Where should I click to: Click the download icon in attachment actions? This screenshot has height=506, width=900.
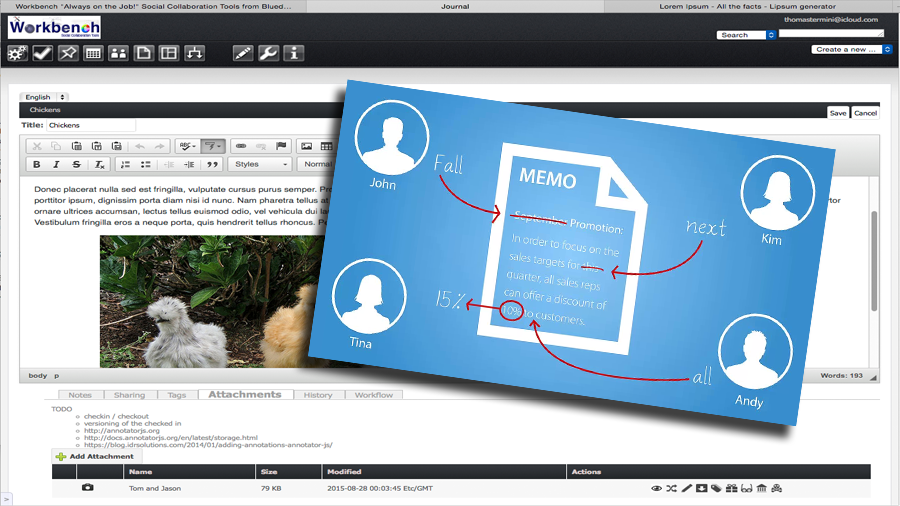[701, 488]
